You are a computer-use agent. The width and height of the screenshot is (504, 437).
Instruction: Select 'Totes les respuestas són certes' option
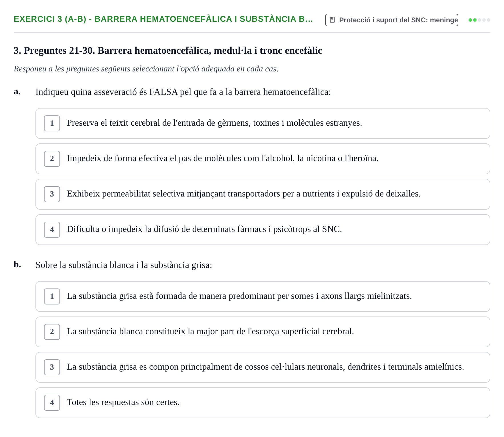tap(263, 403)
